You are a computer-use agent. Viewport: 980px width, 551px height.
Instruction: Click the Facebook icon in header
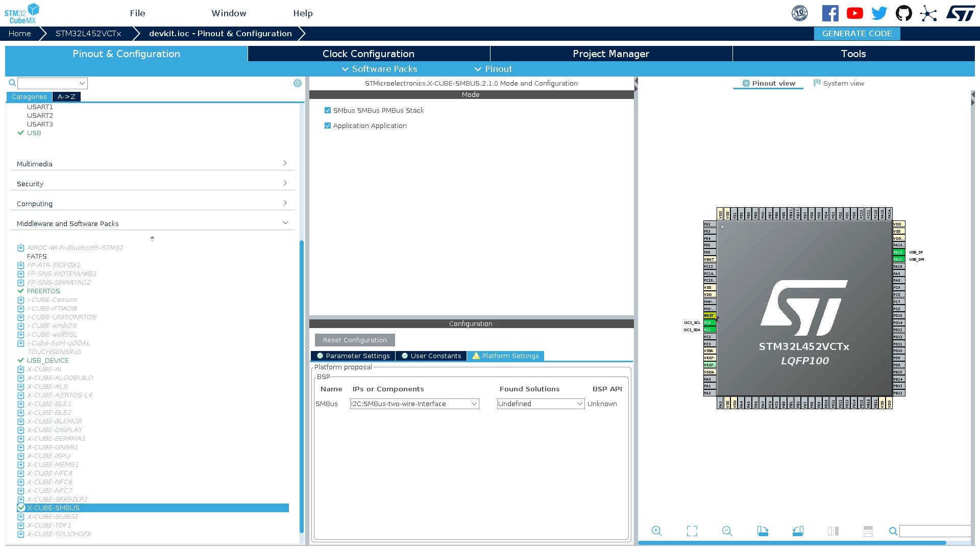(830, 13)
